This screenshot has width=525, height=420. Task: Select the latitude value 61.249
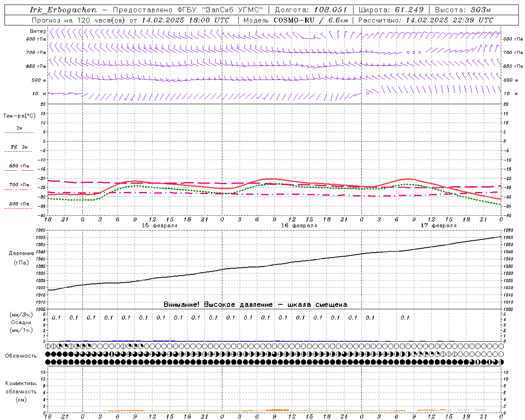409,10
